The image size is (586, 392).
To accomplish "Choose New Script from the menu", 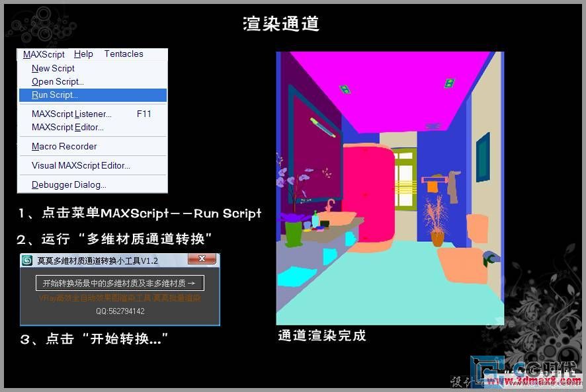I will click(93, 68).
